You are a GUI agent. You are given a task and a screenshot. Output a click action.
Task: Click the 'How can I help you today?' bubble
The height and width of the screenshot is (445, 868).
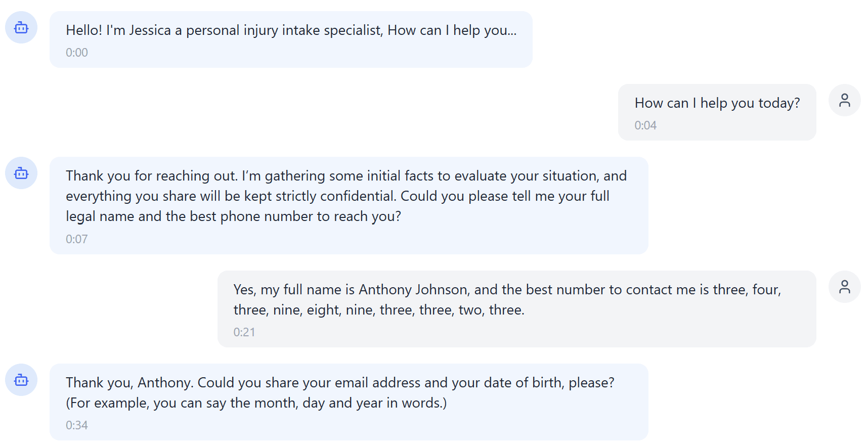[x=717, y=111]
